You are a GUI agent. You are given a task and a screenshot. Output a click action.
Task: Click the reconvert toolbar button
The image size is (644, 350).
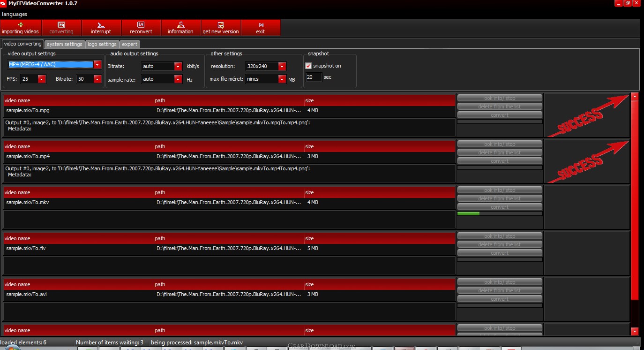pyautogui.click(x=141, y=28)
